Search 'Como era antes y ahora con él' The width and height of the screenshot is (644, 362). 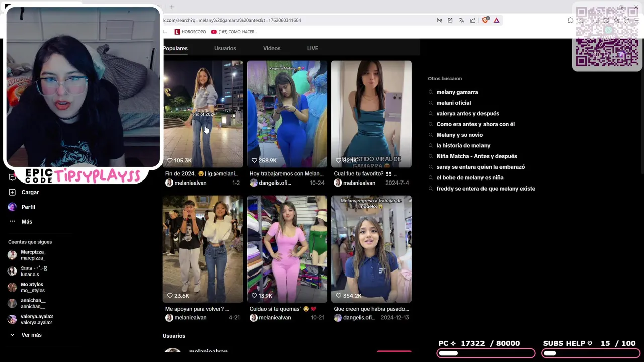pyautogui.click(x=475, y=124)
